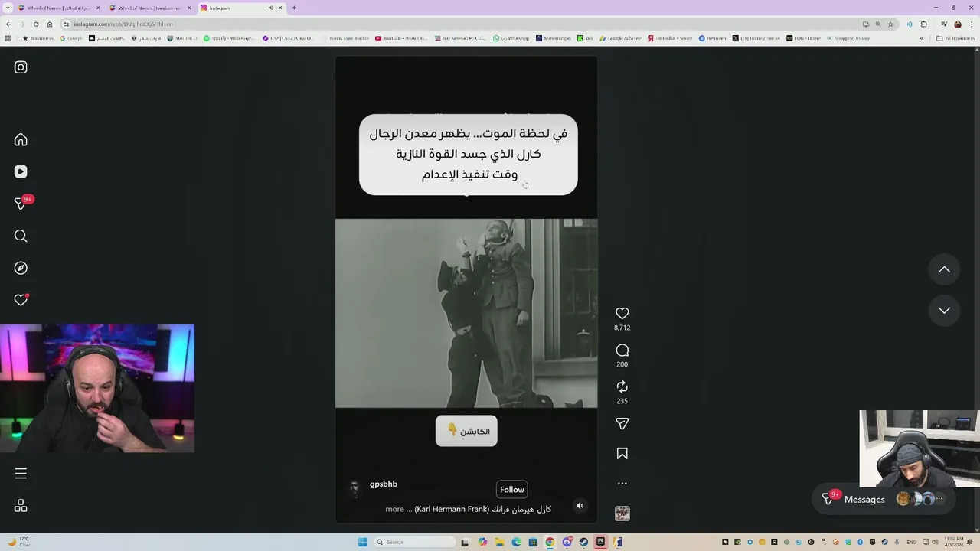This screenshot has height=551, width=980.
Task: Open Discord from taskbar
Action: pyautogui.click(x=567, y=542)
